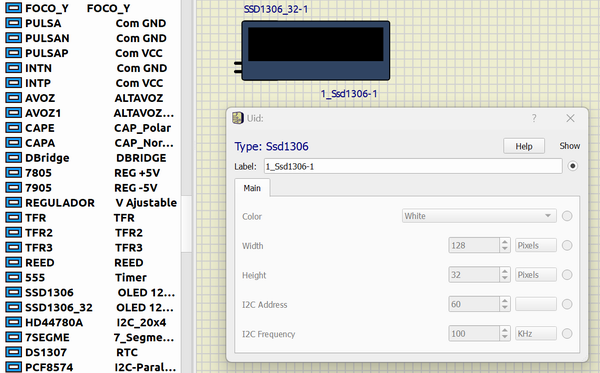Click the PULSAN component icon

coord(13,38)
